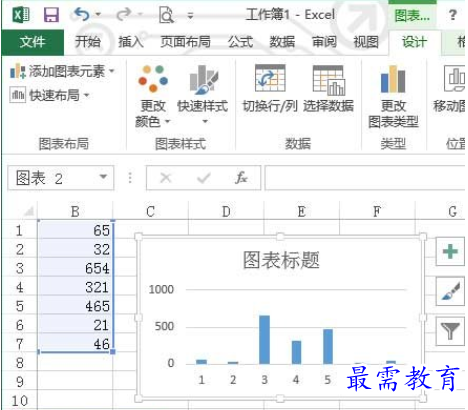Viewport: 468px width, 410px height.
Task: Open the 数据 (Data) ribbon tab
Action: coord(282,42)
